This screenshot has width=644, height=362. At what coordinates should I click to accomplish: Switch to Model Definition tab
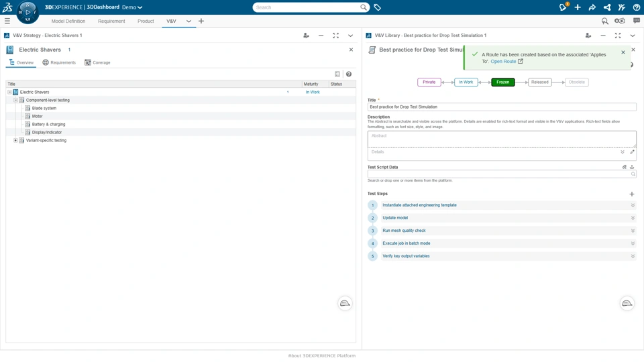pyautogui.click(x=68, y=21)
